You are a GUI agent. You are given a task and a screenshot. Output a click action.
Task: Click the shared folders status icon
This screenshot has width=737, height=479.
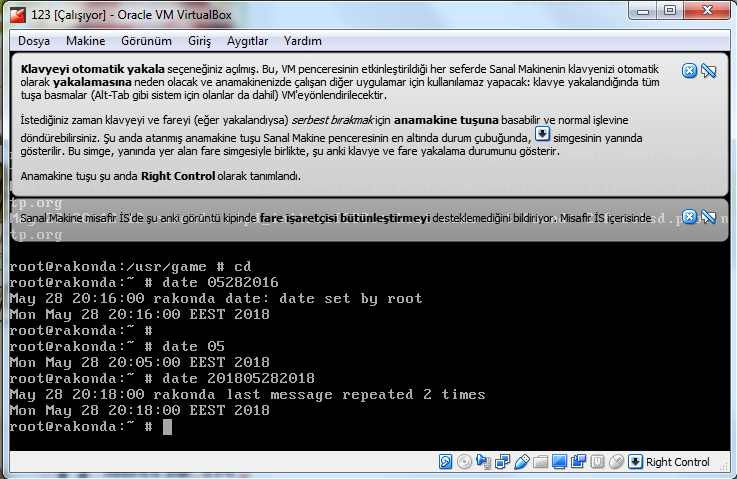coord(541,462)
